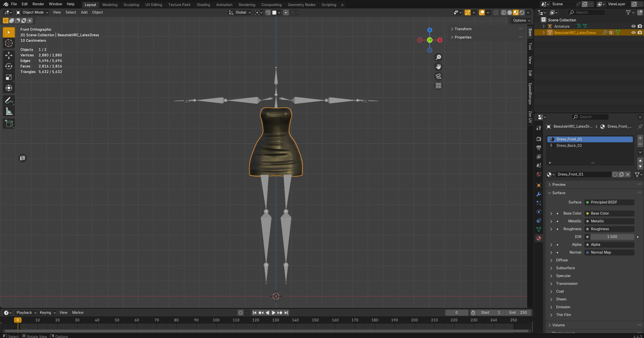
Task: Click the IOR value field
Action: pos(612,237)
